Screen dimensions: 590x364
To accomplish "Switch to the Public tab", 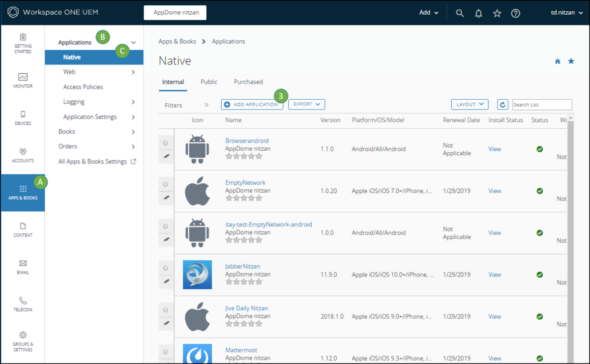I will coord(208,82).
